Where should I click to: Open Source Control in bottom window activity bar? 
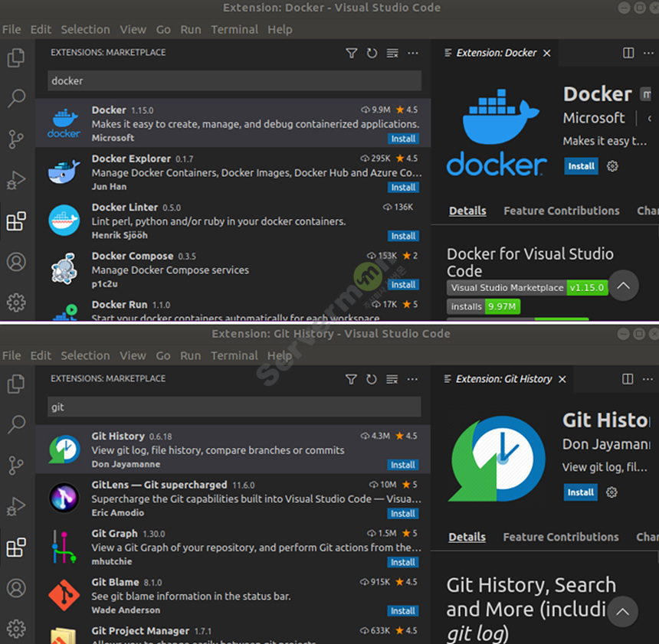[16, 465]
